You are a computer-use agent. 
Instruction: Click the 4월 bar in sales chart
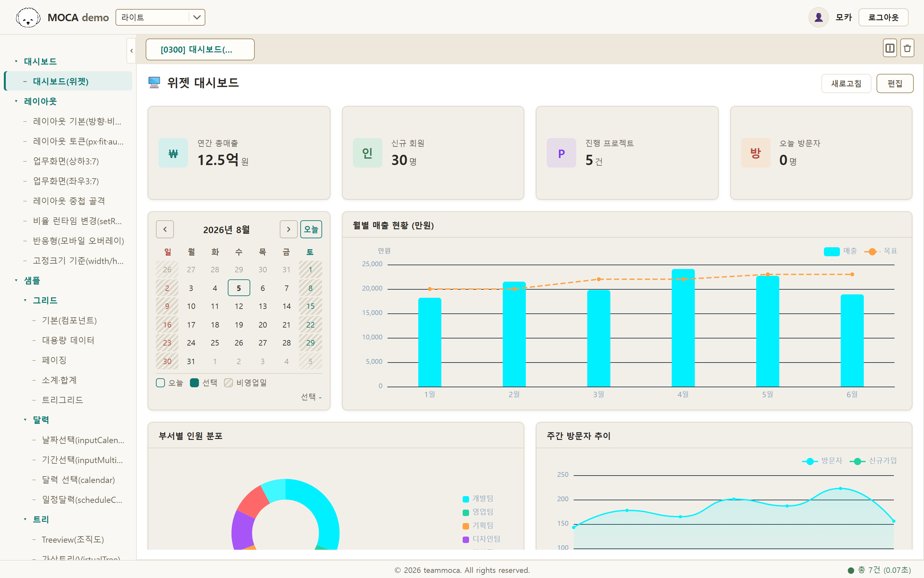point(683,328)
